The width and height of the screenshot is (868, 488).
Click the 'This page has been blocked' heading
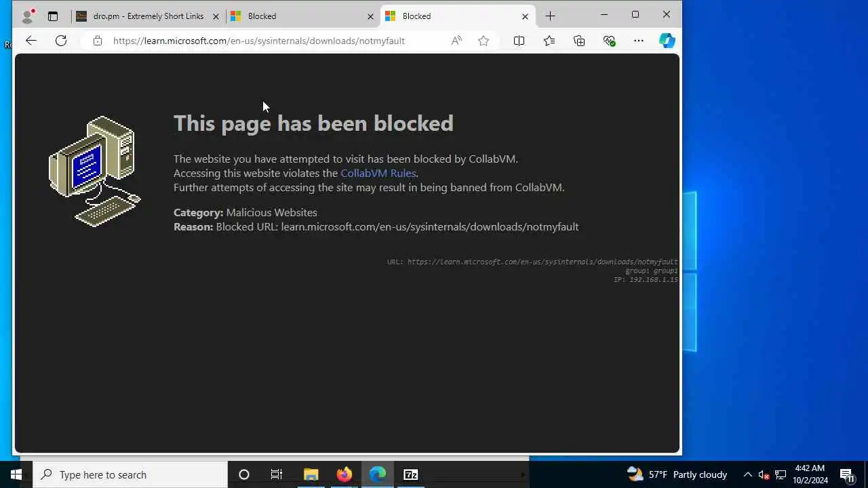pyautogui.click(x=313, y=123)
